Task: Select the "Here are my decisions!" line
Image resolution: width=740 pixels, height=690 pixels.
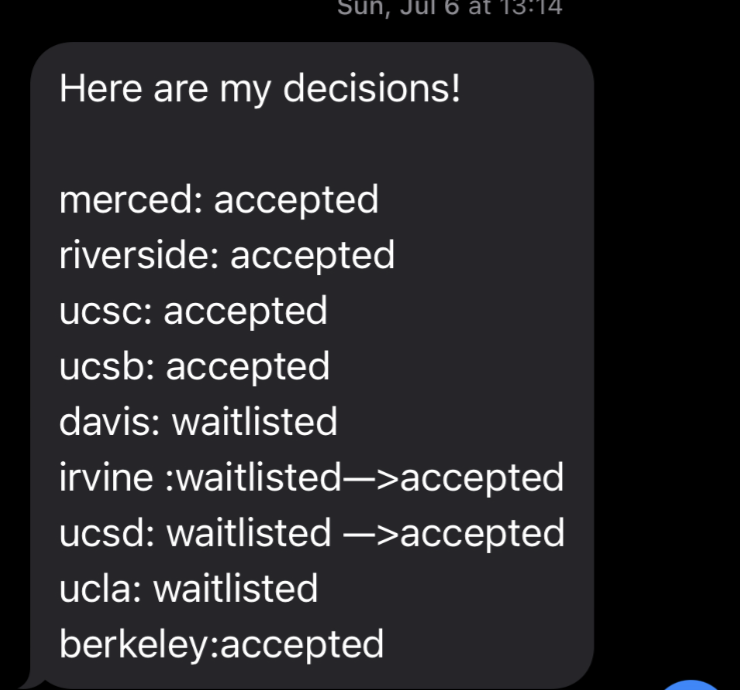Action: [260, 89]
